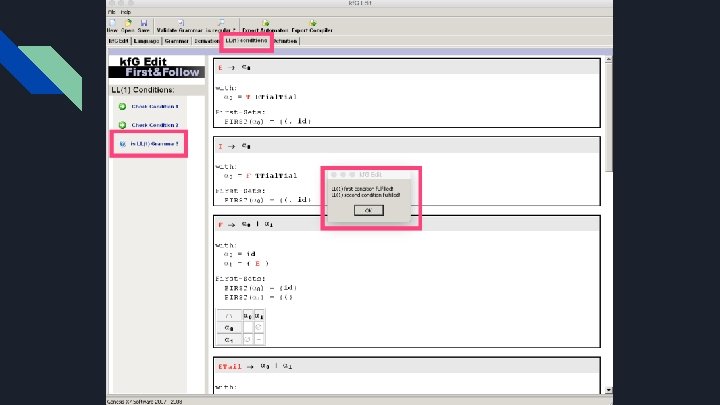The image size is (720, 405).
Task: Click green arrow icon for Check Condition 2
Action: [x=122, y=125]
